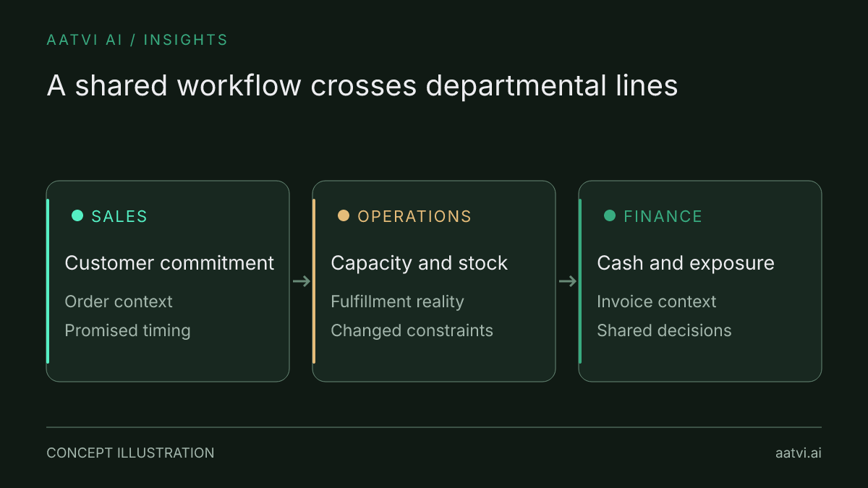Open the aatvi.ai link
This screenshot has height=488, width=868.
(x=799, y=453)
